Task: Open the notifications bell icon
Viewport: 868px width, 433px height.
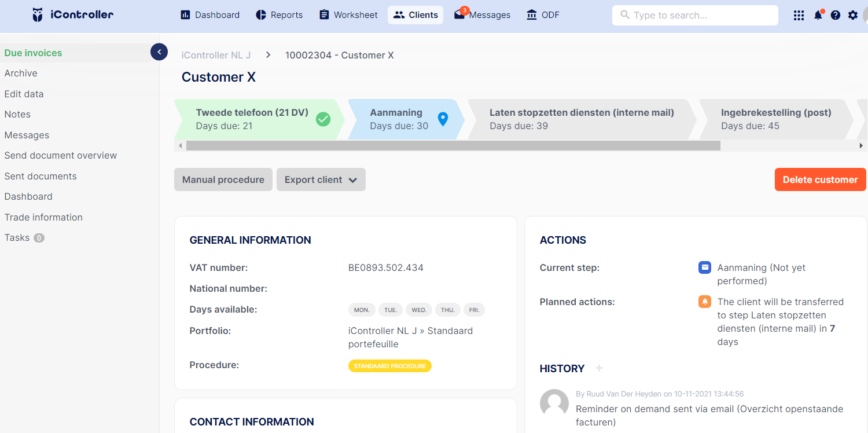Action: pyautogui.click(x=818, y=15)
